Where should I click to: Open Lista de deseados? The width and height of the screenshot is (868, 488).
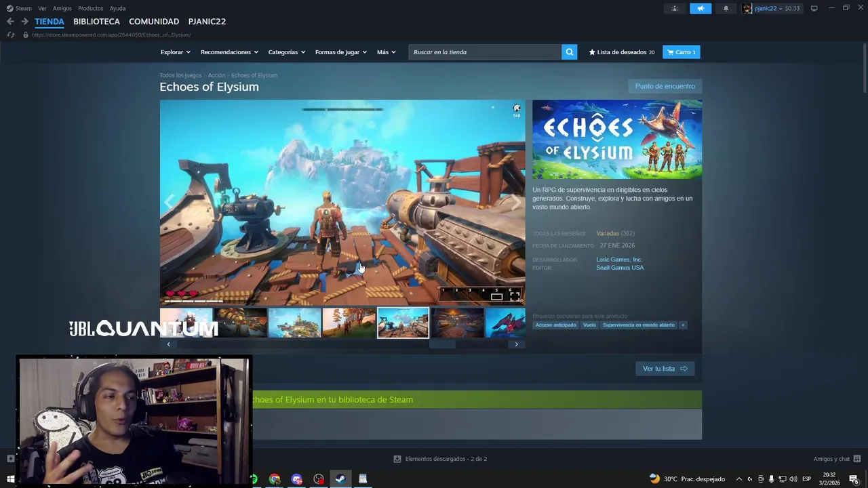tap(622, 52)
